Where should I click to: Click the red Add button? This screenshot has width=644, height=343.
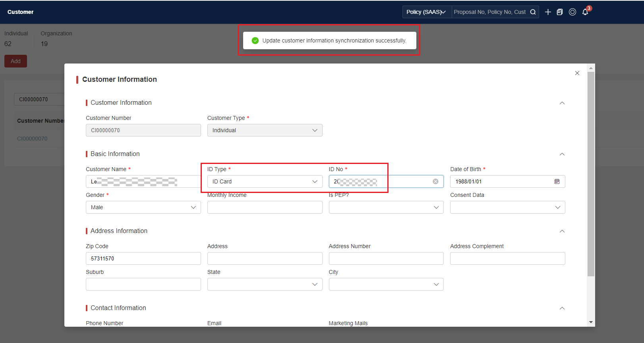click(x=15, y=61)
